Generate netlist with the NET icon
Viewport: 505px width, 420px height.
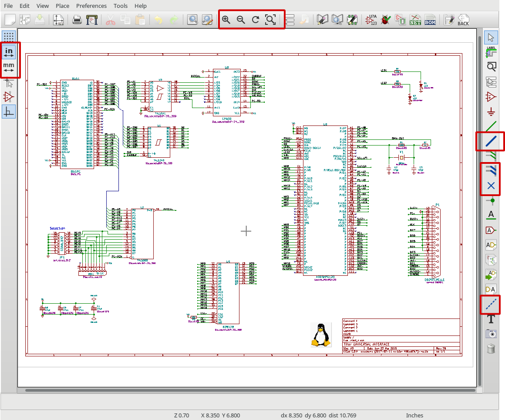(x=415, y=20)
